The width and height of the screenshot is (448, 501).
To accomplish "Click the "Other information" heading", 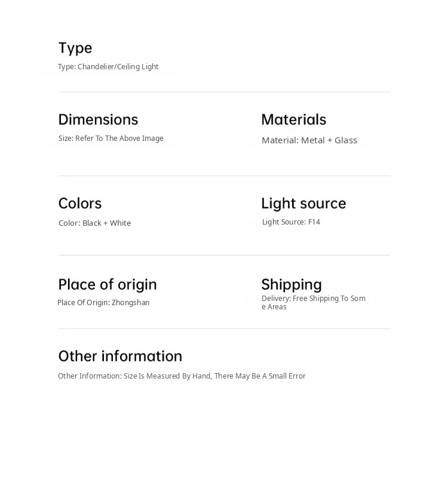I will (120, 356).
